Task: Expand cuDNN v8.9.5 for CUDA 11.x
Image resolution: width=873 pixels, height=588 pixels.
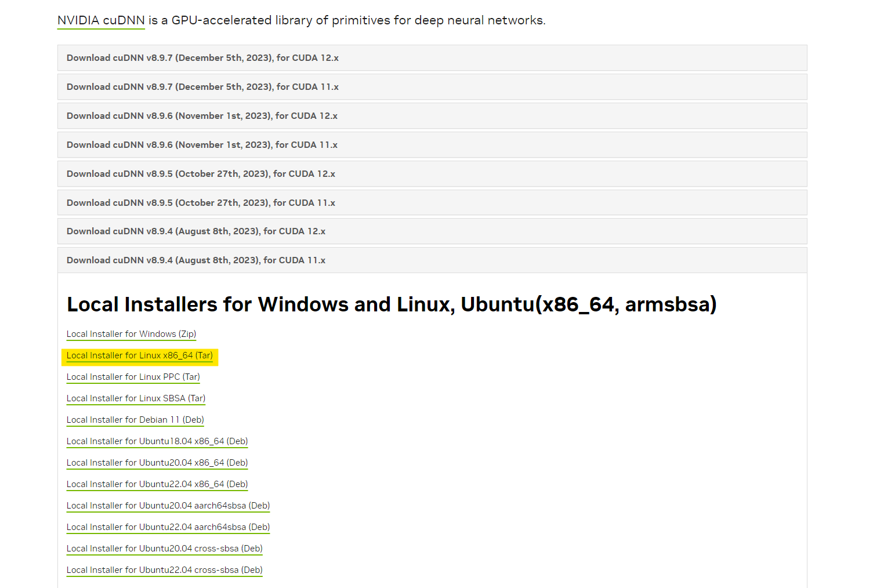Action: (x=432, y=203)
